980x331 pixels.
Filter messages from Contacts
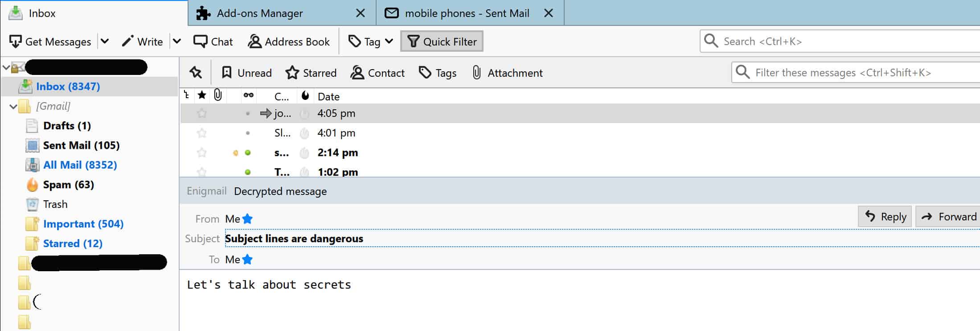(x=377, y=73)
